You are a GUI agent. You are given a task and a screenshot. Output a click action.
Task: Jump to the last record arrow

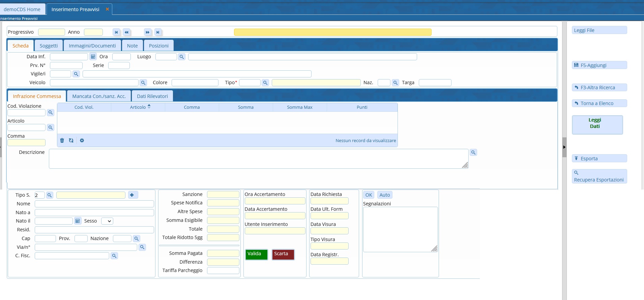click(x=157, y=32)
